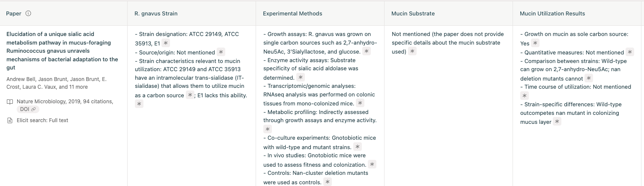Viewport: 644px width, 186px height.
Task: Open citation asterisk after "sole carbon source: Yes"
Action: [535, 43]
